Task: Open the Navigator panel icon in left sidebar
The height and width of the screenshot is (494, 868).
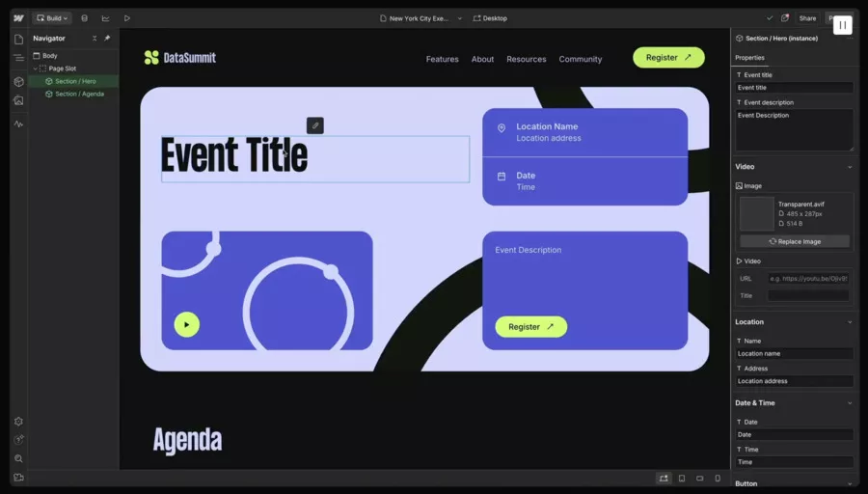Action: point(19,58)
